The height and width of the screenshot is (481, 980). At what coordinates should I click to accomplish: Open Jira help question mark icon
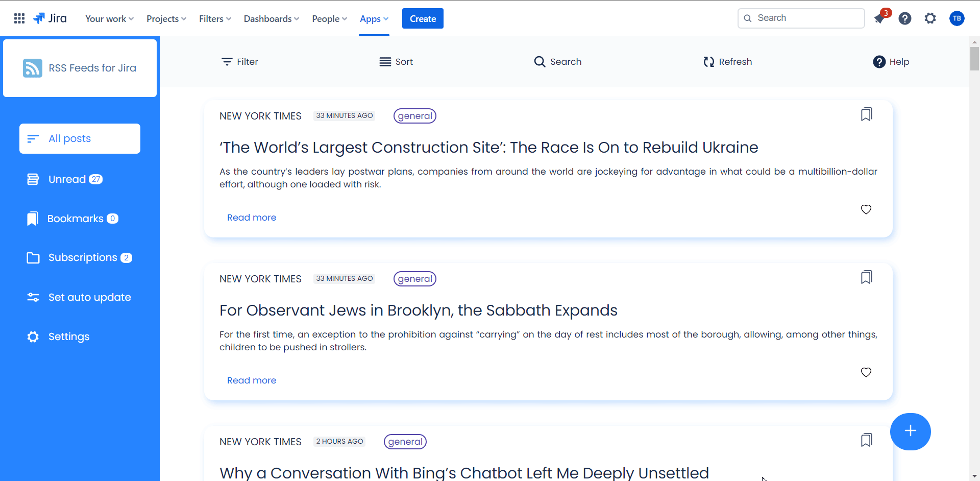pyautogui.click(x=905, y=18)
